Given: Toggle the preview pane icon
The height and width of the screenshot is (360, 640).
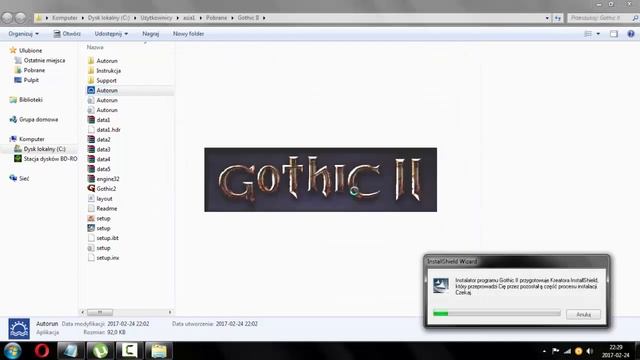Looking at the screenshot, I should pyautogui.click(x=613, y=34).
